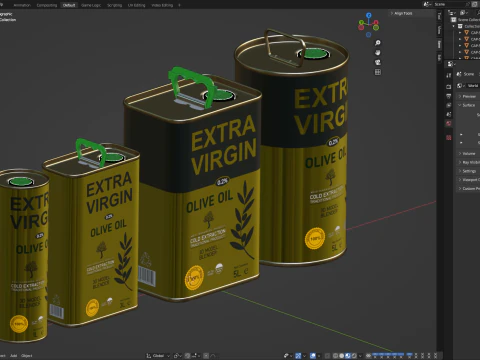This screenshot has width=480, height=360.
Task: Open the overlays options dropdown arrow
Action: (319, 356)
